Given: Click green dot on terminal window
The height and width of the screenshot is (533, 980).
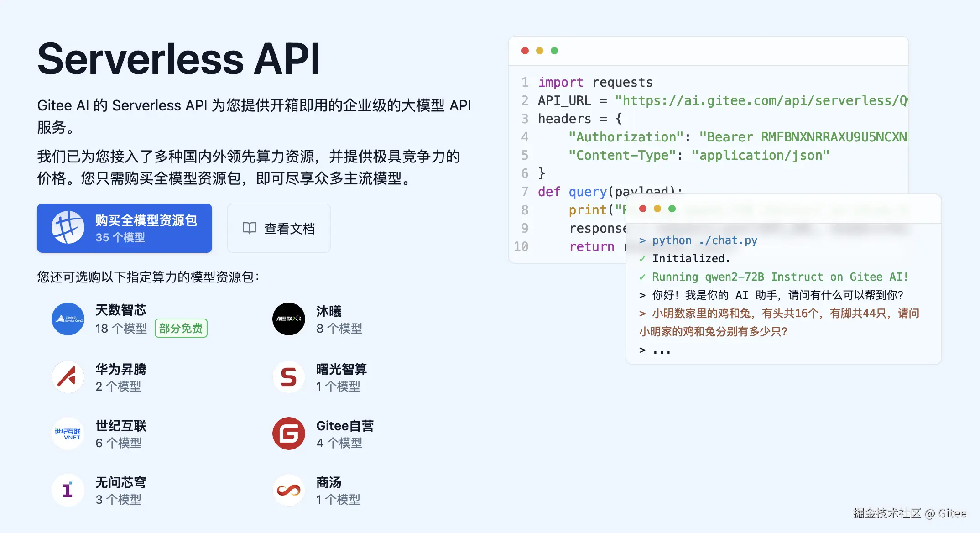Looking at the screenshot, I should tap(672, 209).
